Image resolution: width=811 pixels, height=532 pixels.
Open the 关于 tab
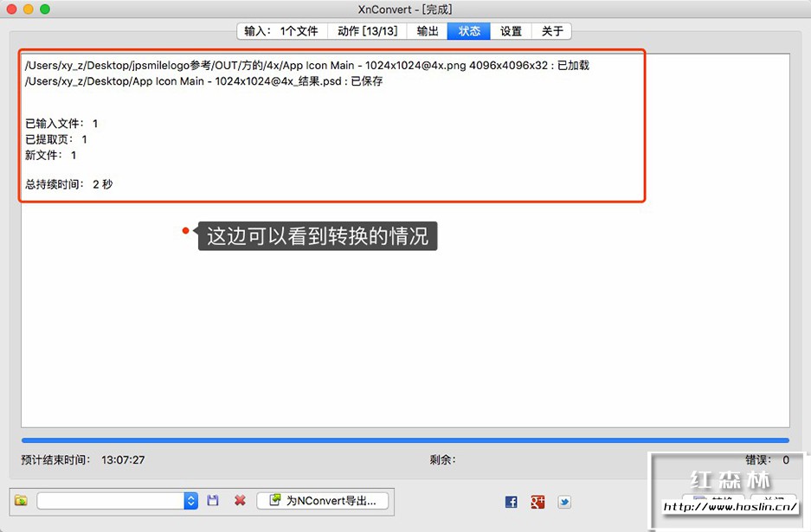tap(552, 31)
